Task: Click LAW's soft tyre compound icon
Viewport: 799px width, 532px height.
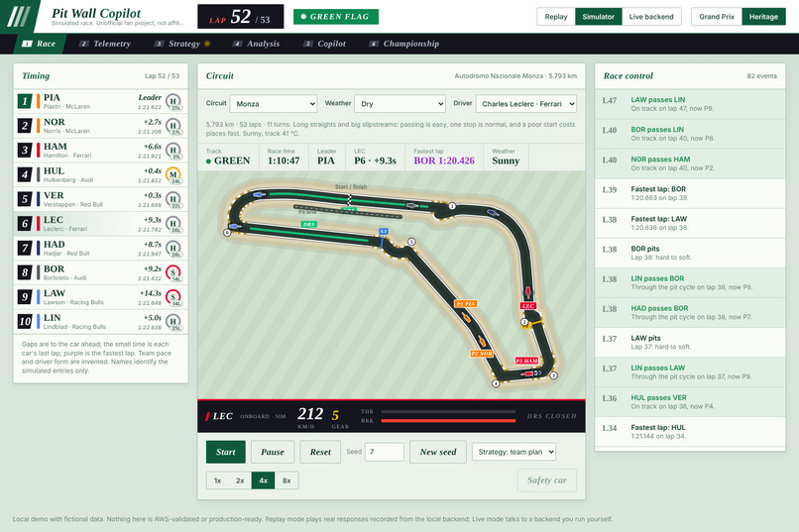Action: [x=173, y=297]
